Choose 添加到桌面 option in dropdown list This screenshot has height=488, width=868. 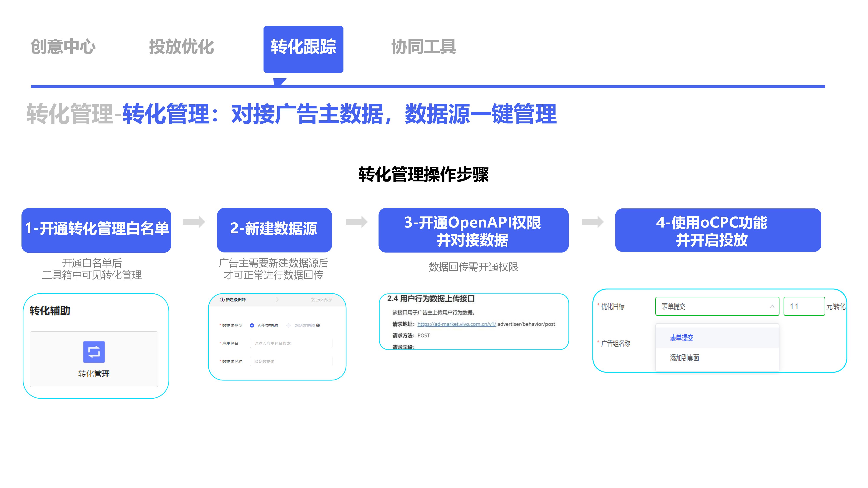pos(684,357)
